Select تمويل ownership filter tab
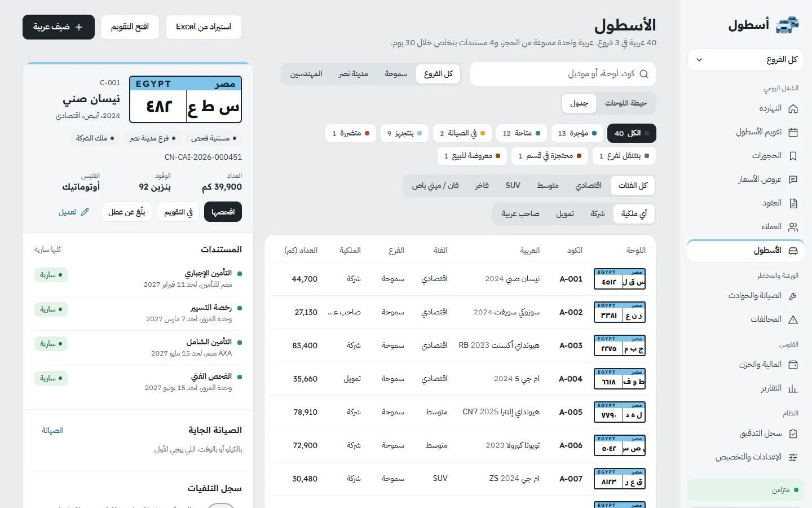This screenshot has width=812, height=508. tap(565, 214)
